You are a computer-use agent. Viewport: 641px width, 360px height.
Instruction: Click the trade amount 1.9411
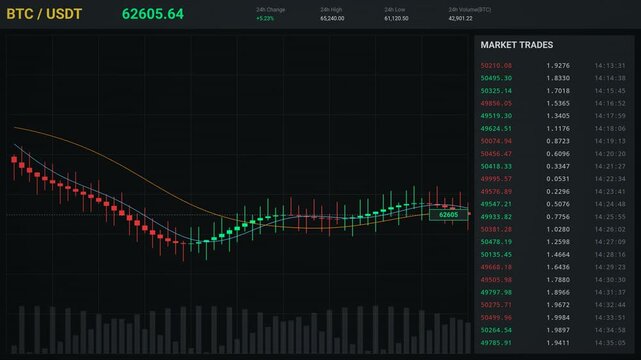pos(558,342)
